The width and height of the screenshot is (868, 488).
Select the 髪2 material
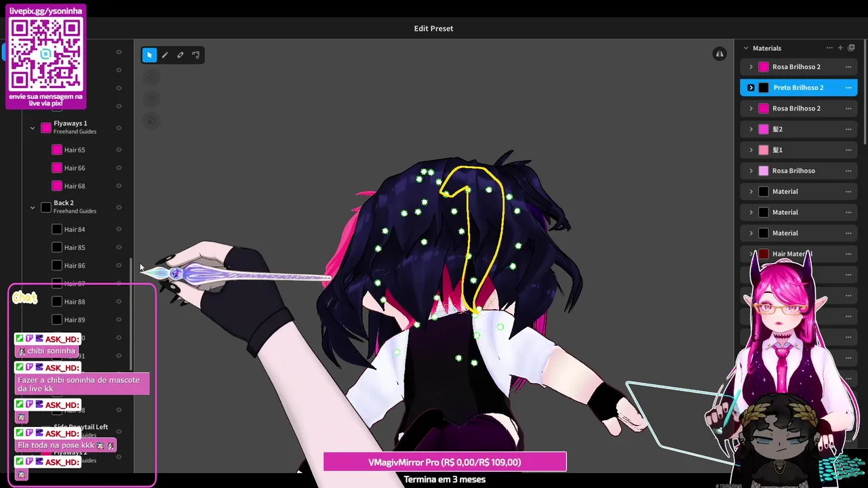[798, 129]
